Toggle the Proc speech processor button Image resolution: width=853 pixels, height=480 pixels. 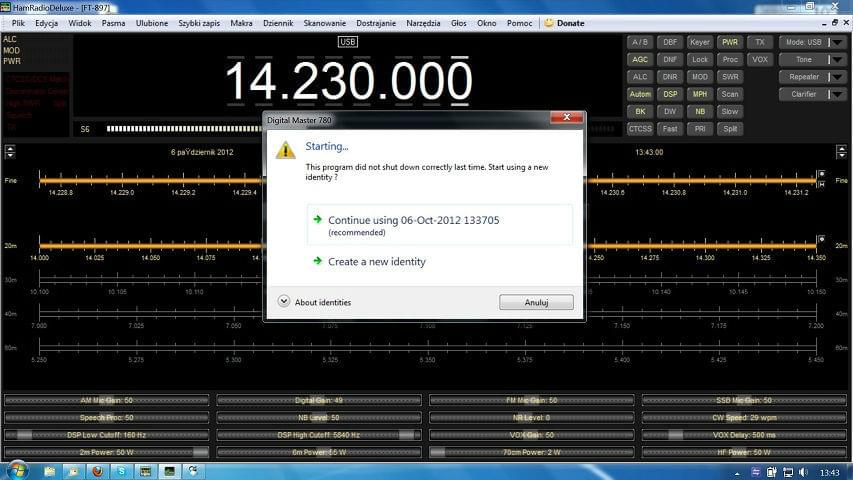(730, 59)
